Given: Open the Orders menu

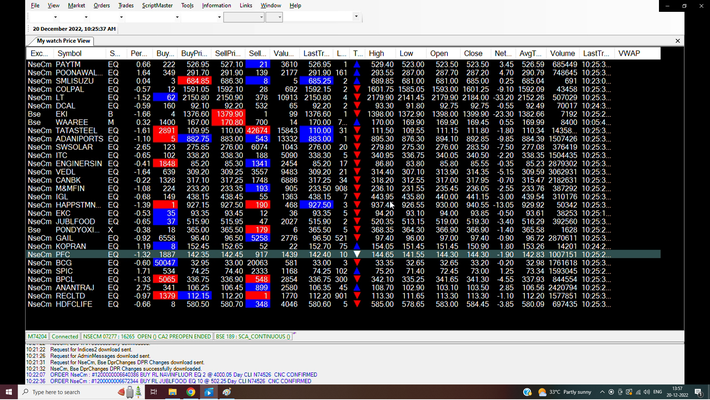Looking at the screenshot, I should (x=101, y=5).
